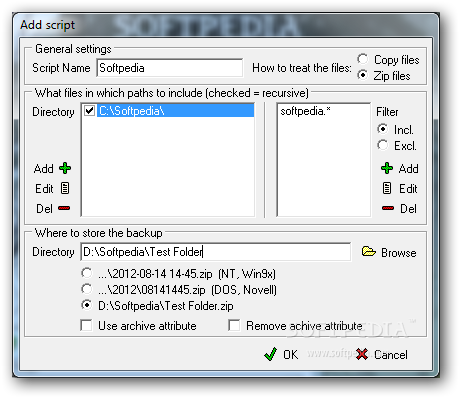Click the document icon to edit the filter
This screenshot has width=460, height=398.
click(x=387, y=188)
